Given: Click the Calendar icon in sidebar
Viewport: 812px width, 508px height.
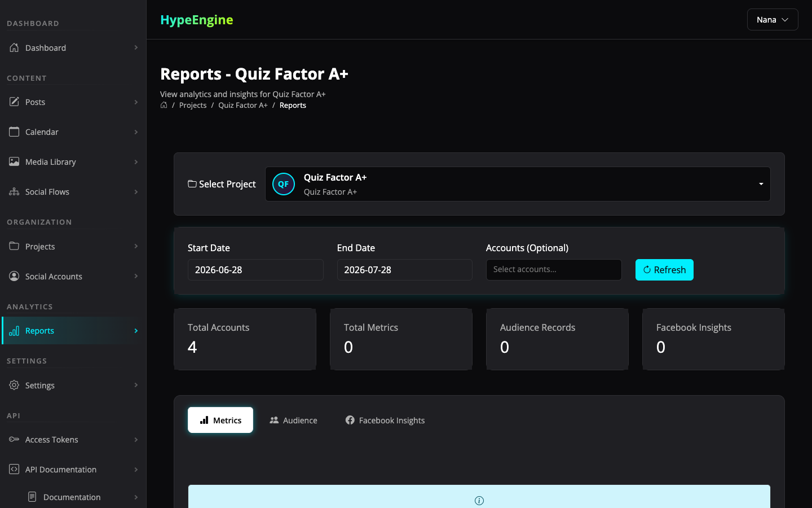Looking at the screenshot, I should coord(14,132).
